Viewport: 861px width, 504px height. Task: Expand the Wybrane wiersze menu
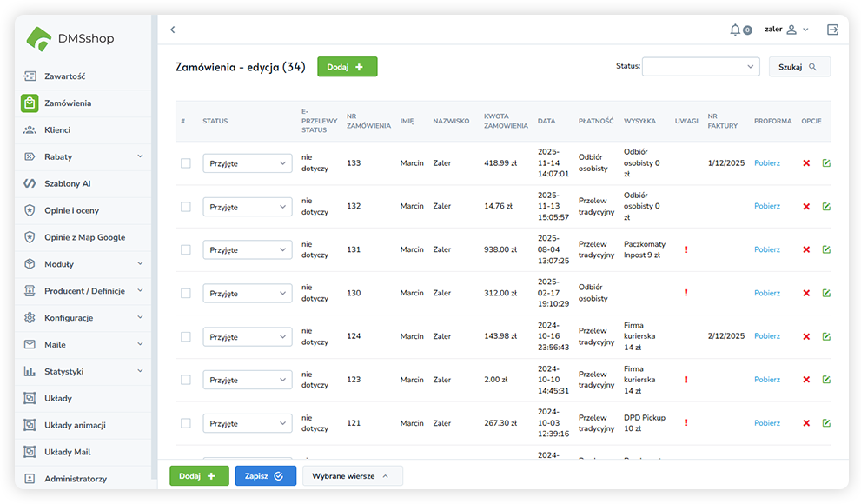352,476
